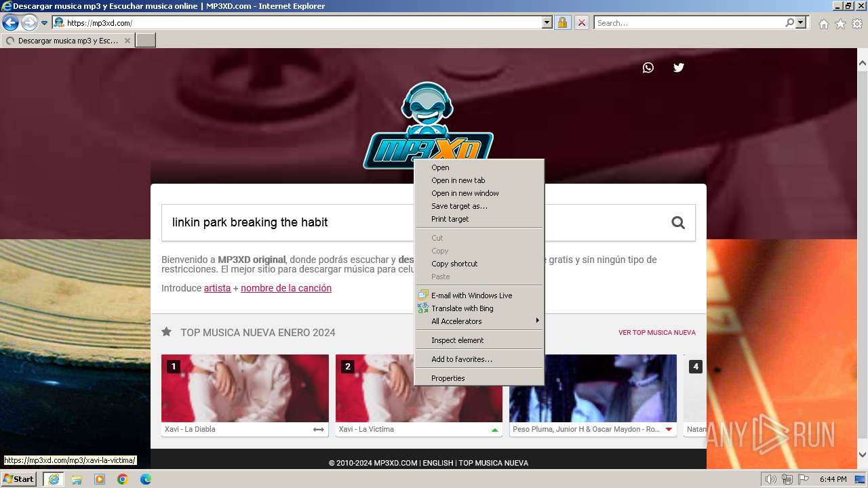Select Print target in context menu
This screenshot has height=488, width=868.
tap(479, 219)
